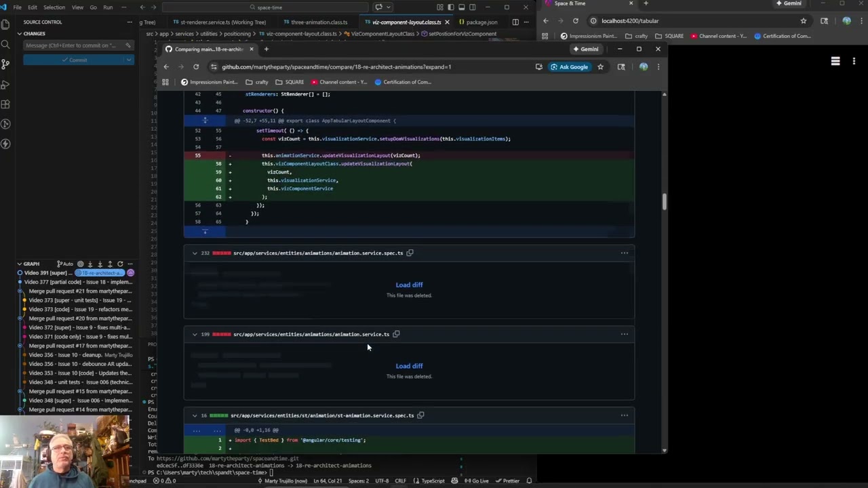
Task: Bookmark the localhost tabular page with star
Action: 804,21
